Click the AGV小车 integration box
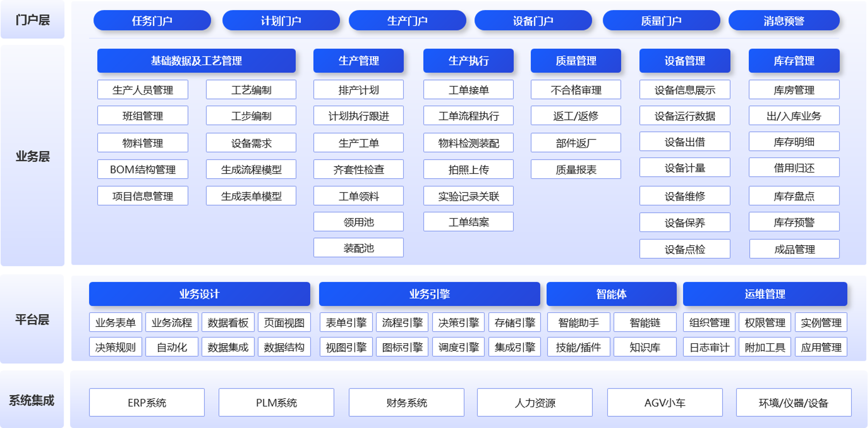This screenshot has height=428, width=868. click(x=665, y=403)
